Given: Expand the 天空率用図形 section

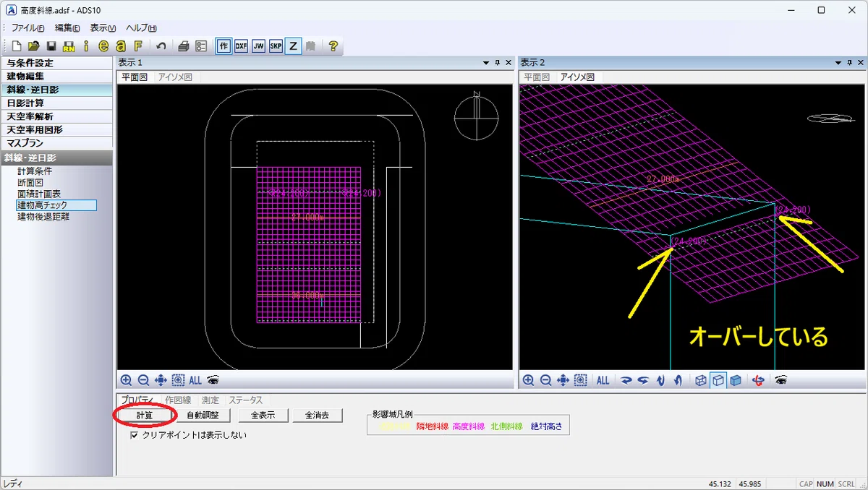Looking at the screenshot, I should click(x=56, y=130).
